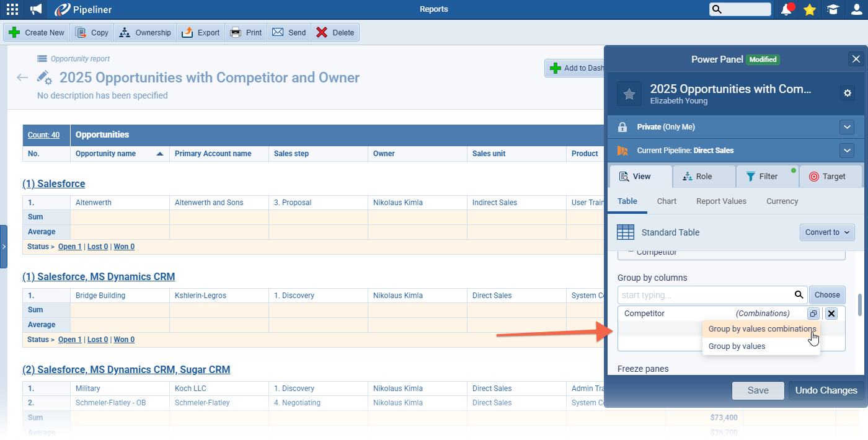Click the Power Panel vertical scrollbar

coord(859,304)
